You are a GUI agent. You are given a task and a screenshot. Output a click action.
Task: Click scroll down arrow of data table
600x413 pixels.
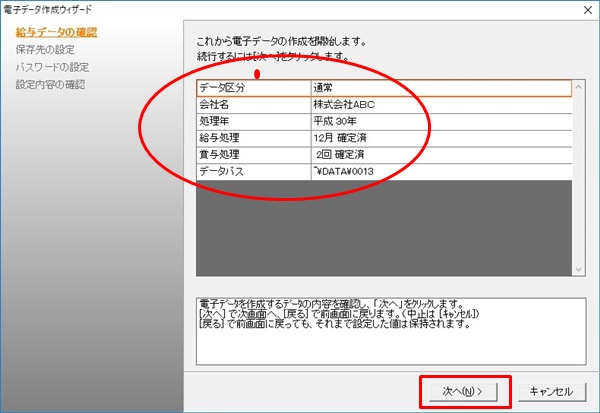point(579,269)
